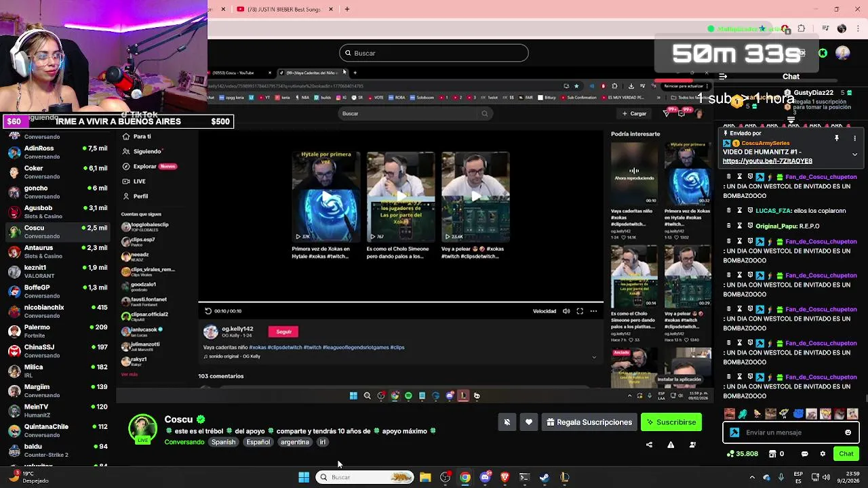Click the red Seguir button for og.kelly142

click(283, 331)
